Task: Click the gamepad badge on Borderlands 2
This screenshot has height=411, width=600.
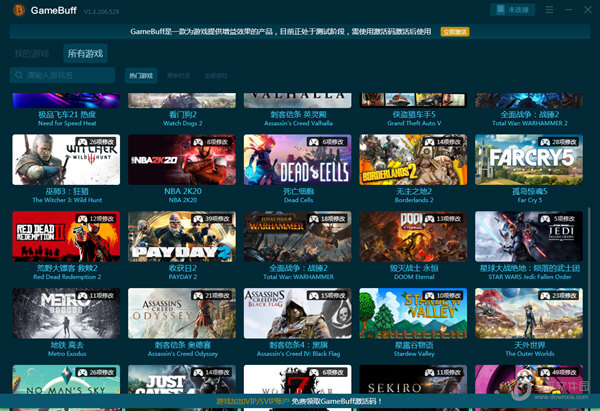Action: coord(443,142)
